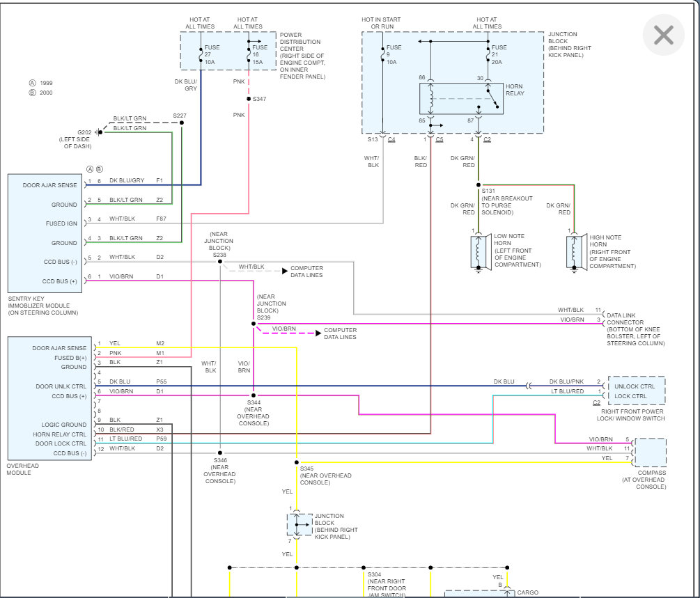Viewport: 700px width, 598px height.
Task: Click the BLK/RED wire label below C5
Action: 421,162
